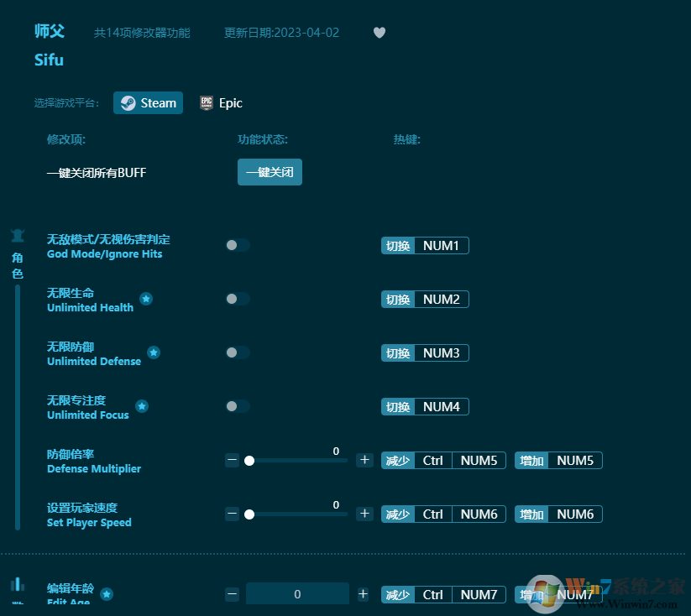Decrease Edit Age with minus button
This screenshot has height=616, width=691.
point(232,594)
